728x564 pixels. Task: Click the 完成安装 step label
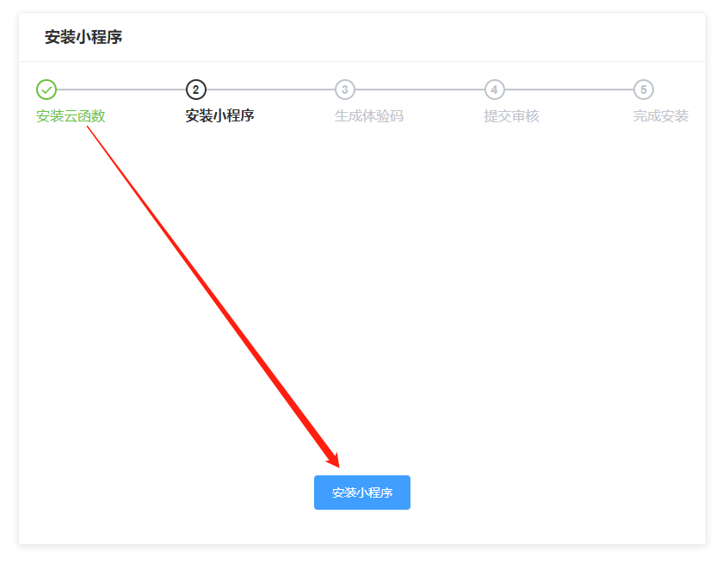661,115
